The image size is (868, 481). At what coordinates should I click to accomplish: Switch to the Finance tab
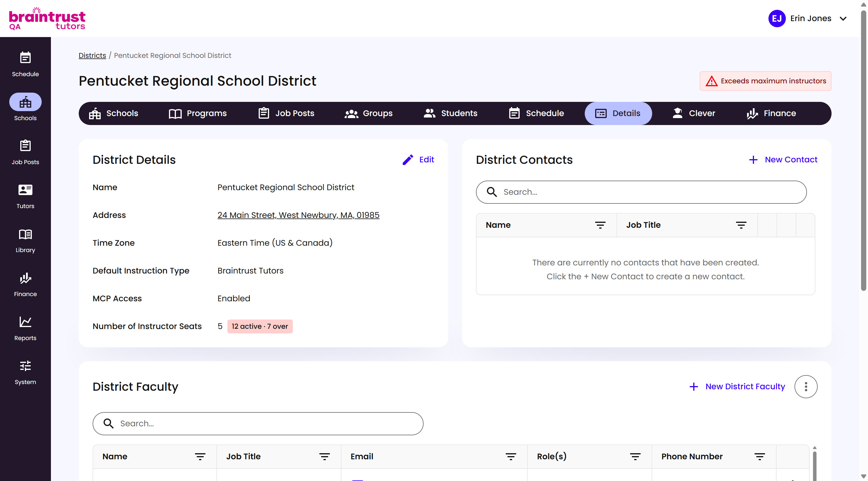tap(771, 113)
